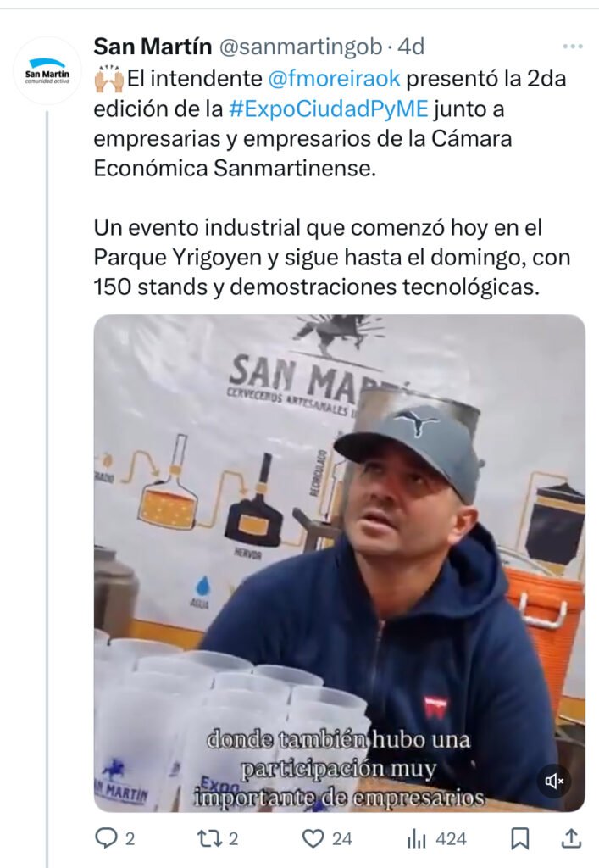This screenshot has width=599, height=868.
Task: Open the reply comment icon
Action: 105,838
